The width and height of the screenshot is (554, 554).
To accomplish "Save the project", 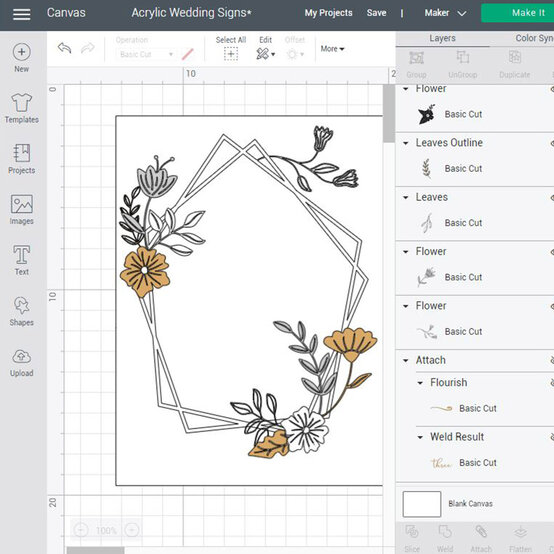I will coord(376,13).
